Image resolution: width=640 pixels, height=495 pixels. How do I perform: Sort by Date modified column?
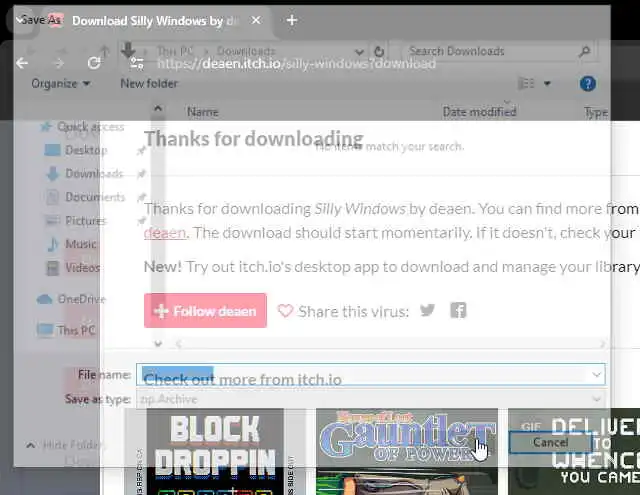pyautogui.click(x=480, y=111)
